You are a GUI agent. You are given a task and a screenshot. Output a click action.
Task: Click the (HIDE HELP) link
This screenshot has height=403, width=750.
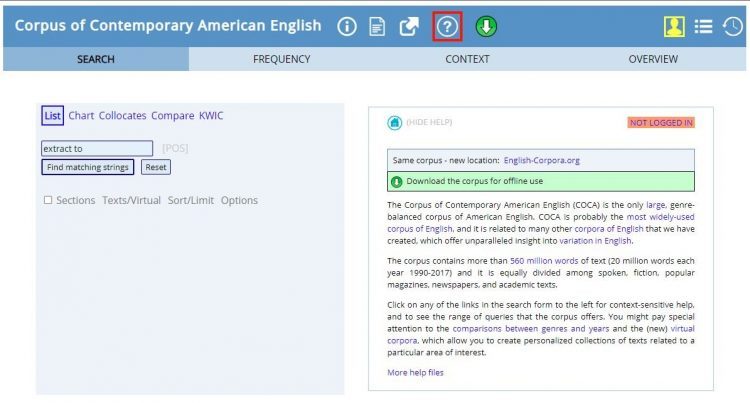coord(429,122)
